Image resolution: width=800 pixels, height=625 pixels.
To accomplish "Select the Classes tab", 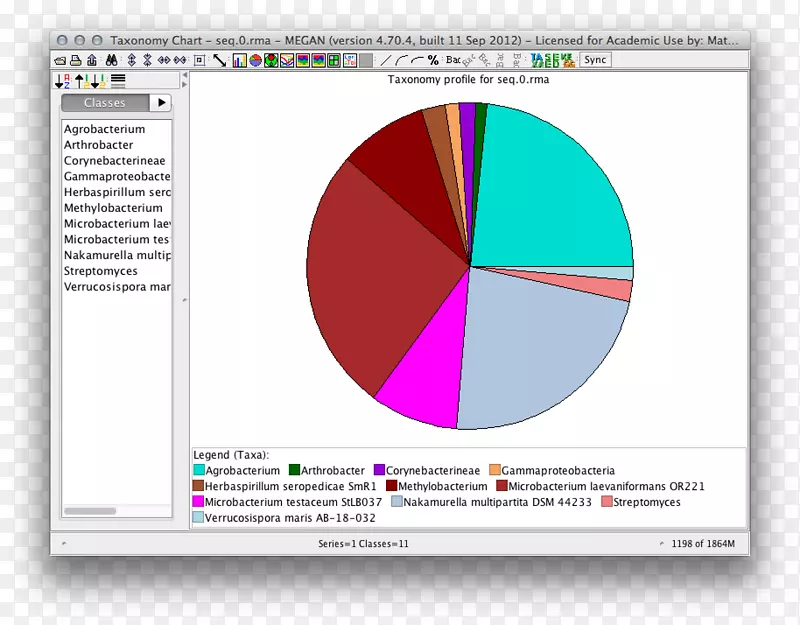I will click(104, 103).
